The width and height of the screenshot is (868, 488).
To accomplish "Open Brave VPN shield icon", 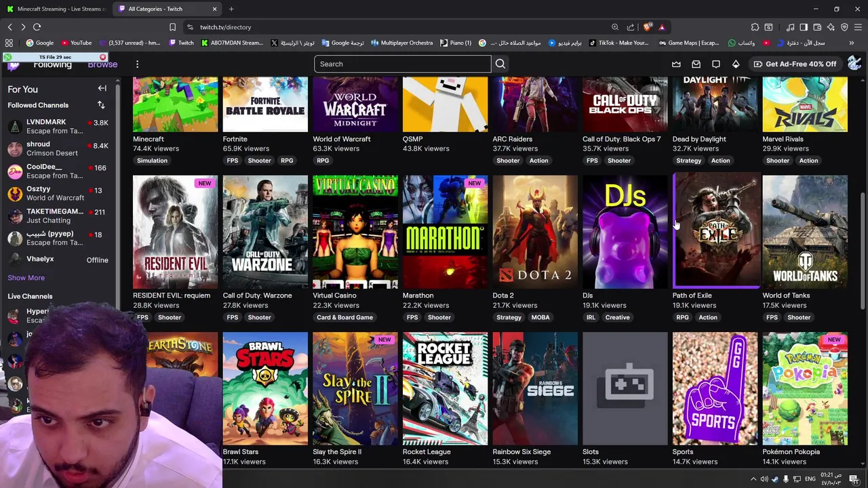I will pyautogui.click(x=844, y=27).
